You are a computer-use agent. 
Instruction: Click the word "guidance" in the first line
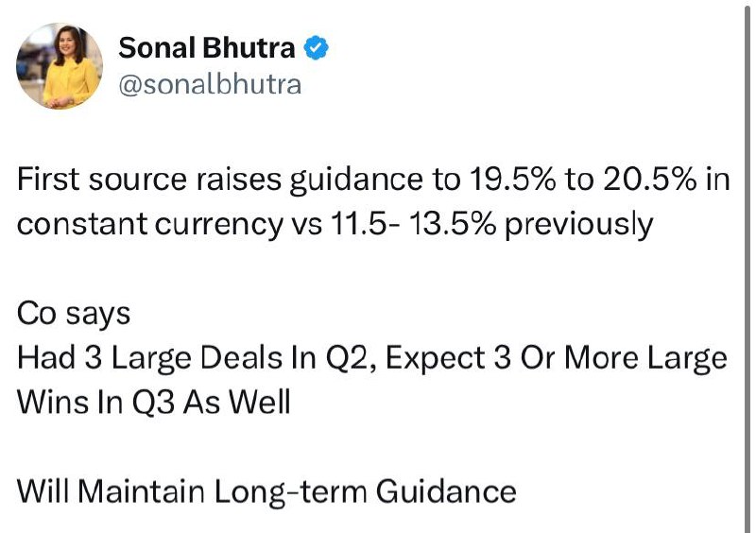[356, 181]
